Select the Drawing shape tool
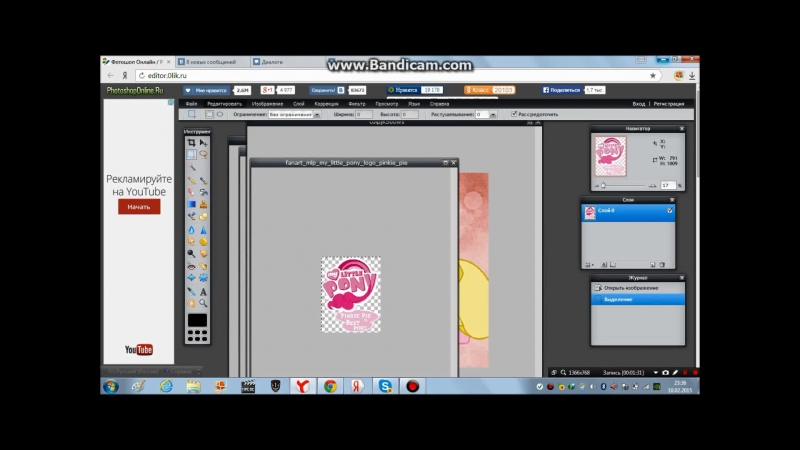 203,216
